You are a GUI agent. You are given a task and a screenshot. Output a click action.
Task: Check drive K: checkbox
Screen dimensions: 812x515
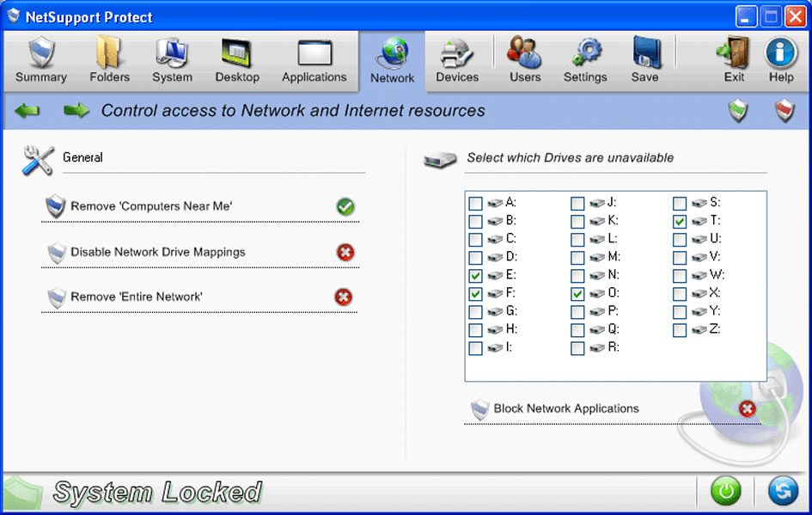[577, 221]
